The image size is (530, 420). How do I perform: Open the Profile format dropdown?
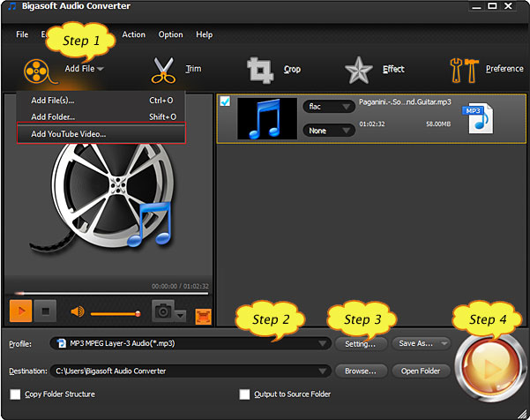coord(190,343)
